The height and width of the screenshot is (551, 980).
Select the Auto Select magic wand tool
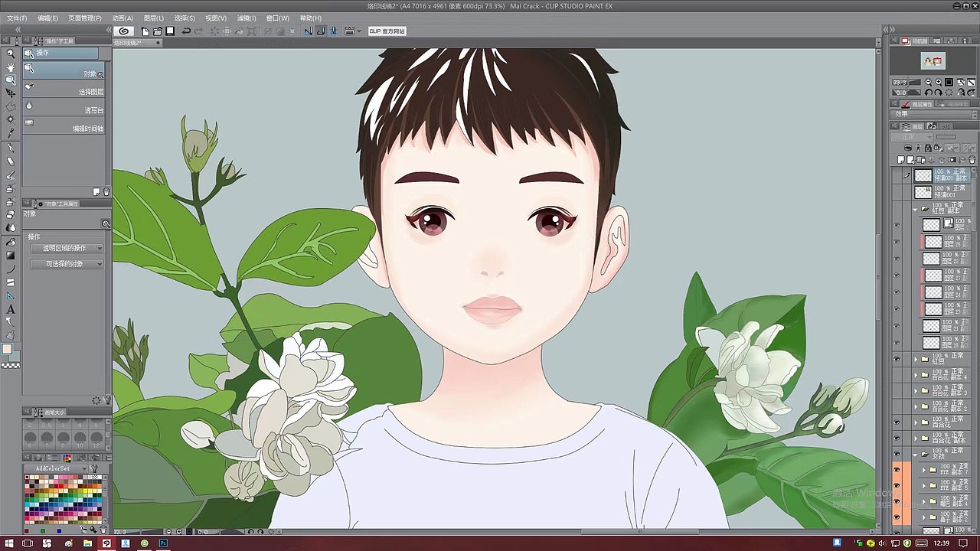pyautogui.click(x=11, y=120)
